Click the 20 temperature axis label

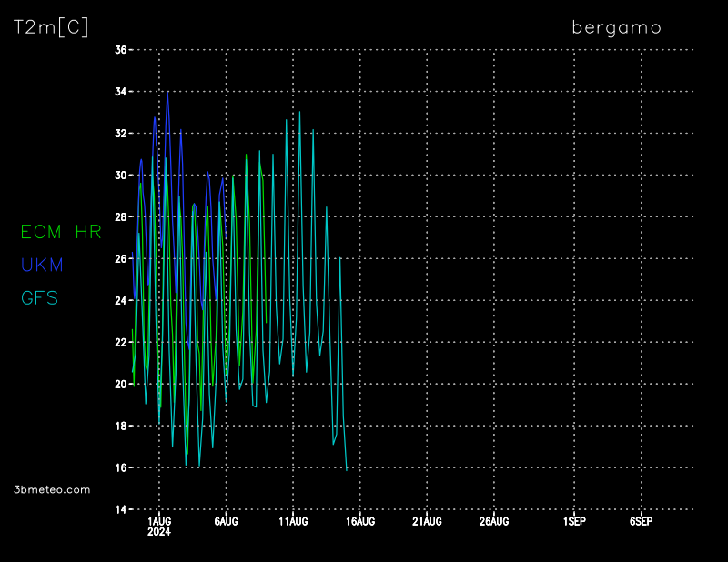point(120,385)
